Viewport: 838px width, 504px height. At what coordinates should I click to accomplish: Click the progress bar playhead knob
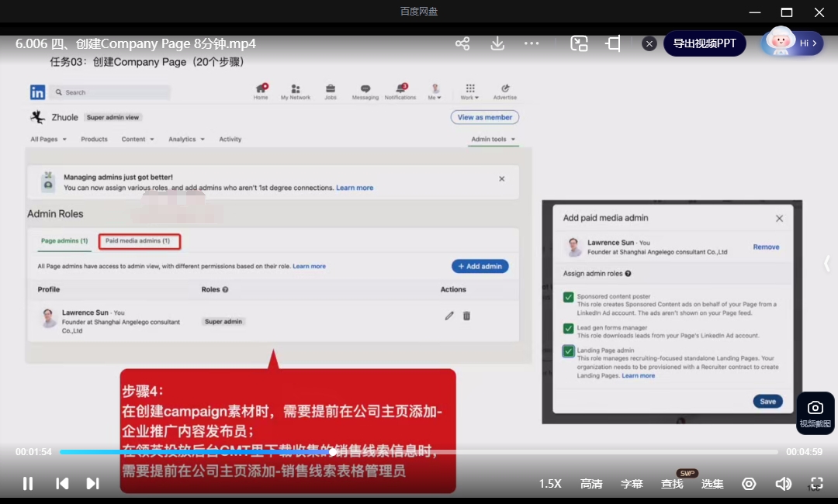(332, 452)
